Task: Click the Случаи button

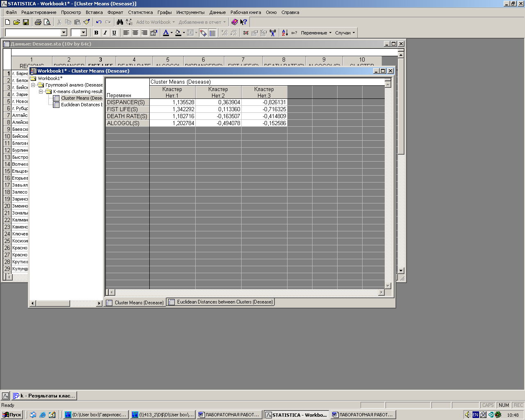Action: point(345,33)
